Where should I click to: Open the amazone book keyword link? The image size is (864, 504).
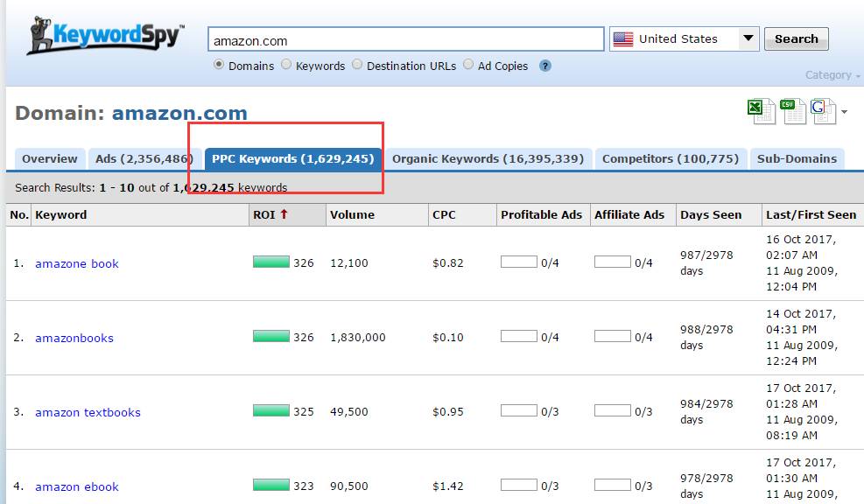pyautogui.click(x=76, y=264)
